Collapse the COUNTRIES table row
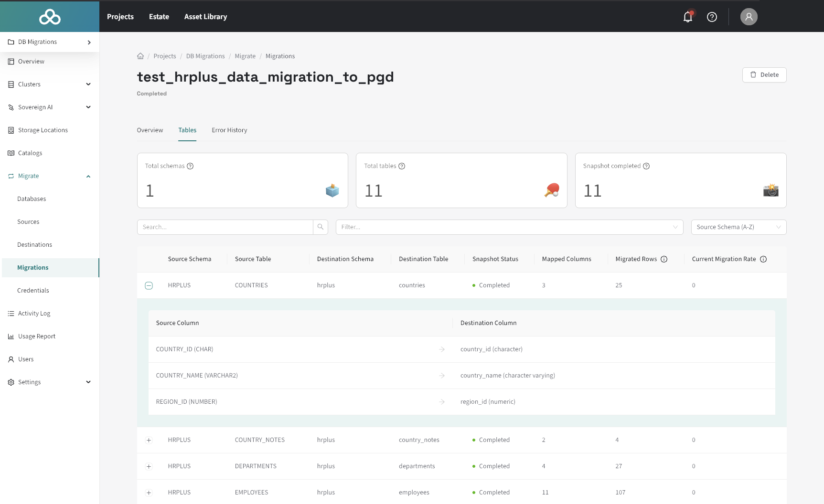 pos(149,285)
